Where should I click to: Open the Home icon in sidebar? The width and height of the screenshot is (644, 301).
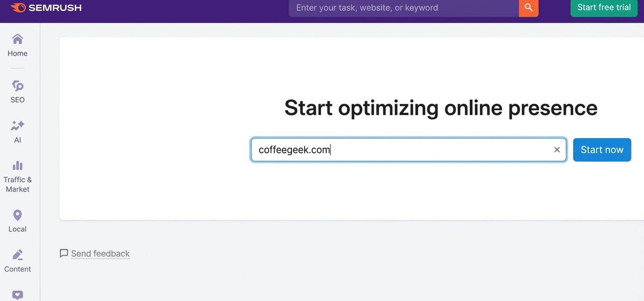[18, 39]
